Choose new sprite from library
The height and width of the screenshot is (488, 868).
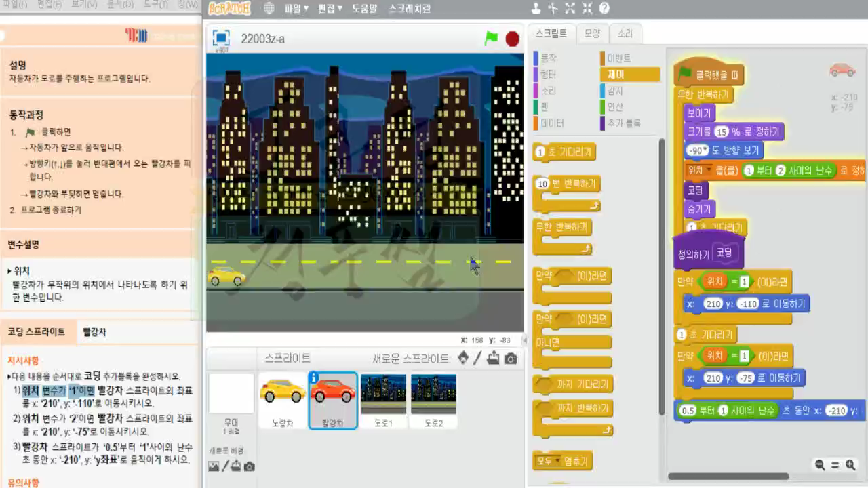(463, 358)
